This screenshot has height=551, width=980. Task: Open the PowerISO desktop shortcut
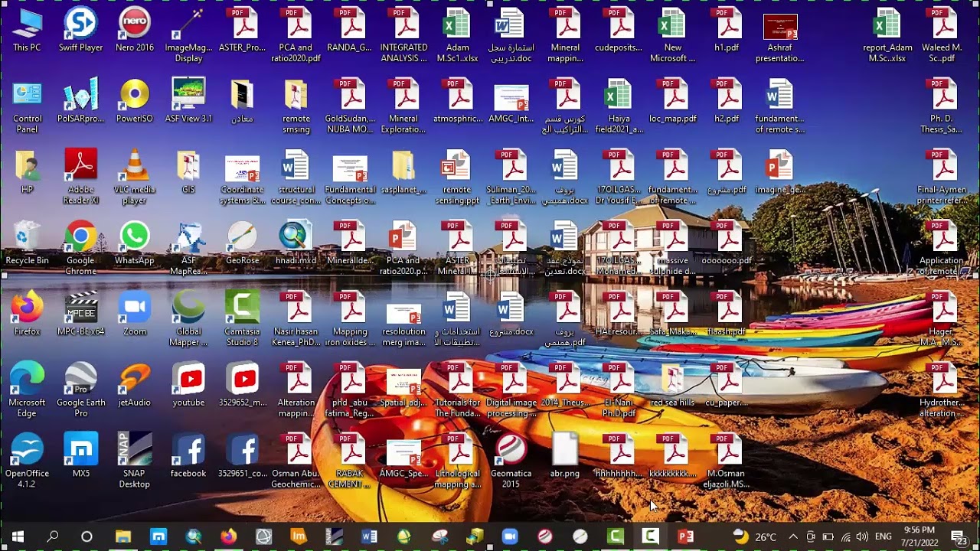click(x=135, y=101)
